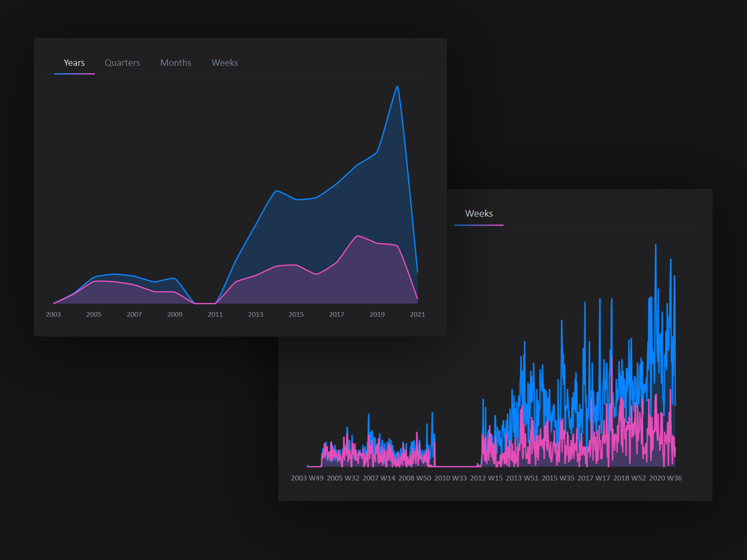Select the Months tab
The width and height of the screenshot is (747, 560).
[x=176, y=62]
